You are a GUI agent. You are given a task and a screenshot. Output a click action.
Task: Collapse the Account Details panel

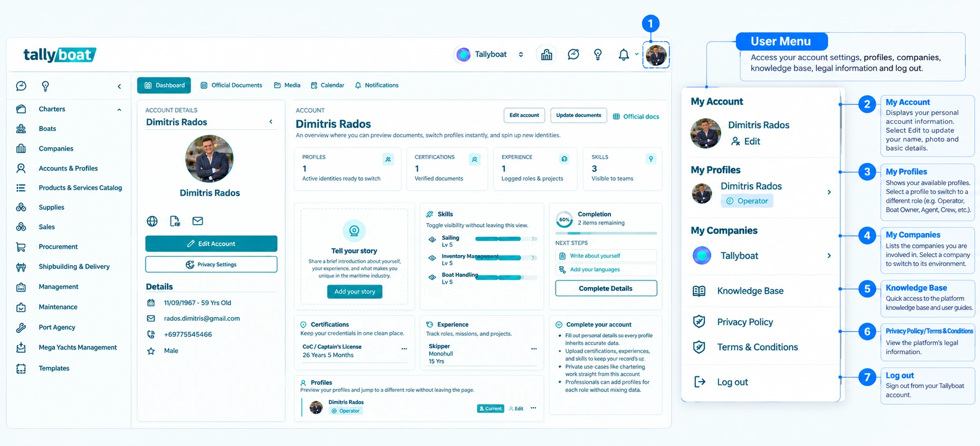coord(271,122)
